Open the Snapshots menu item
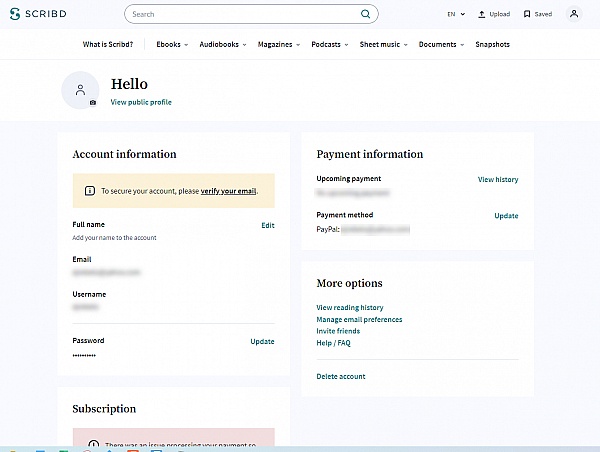 point(492,44)
